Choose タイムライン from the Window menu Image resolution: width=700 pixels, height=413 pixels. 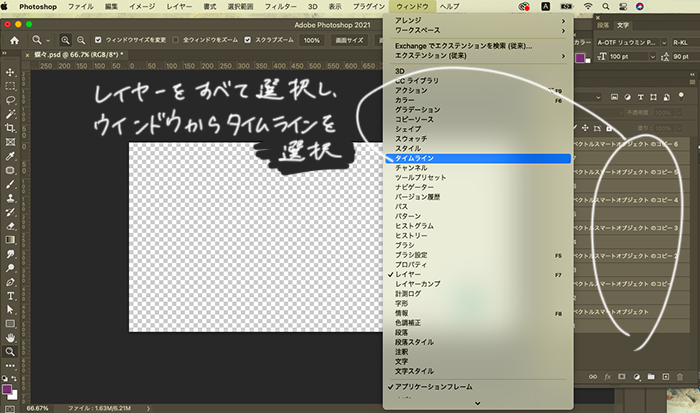tap(478, 158)
